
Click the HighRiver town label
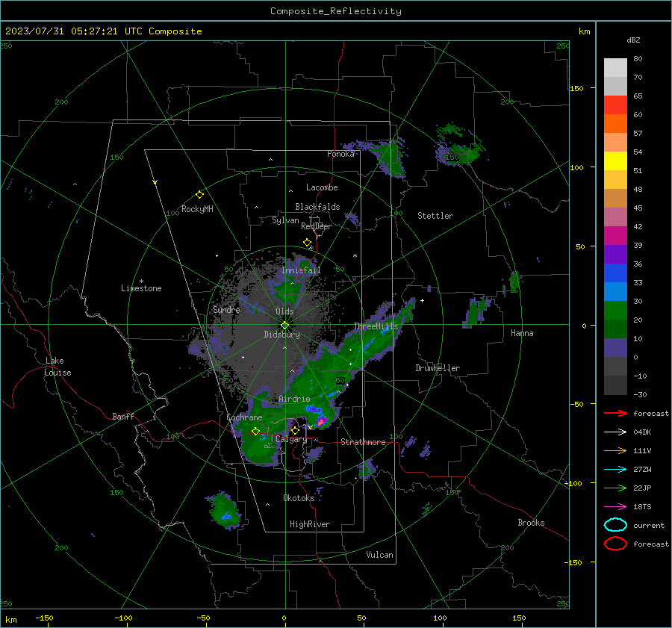coord(310,524)
